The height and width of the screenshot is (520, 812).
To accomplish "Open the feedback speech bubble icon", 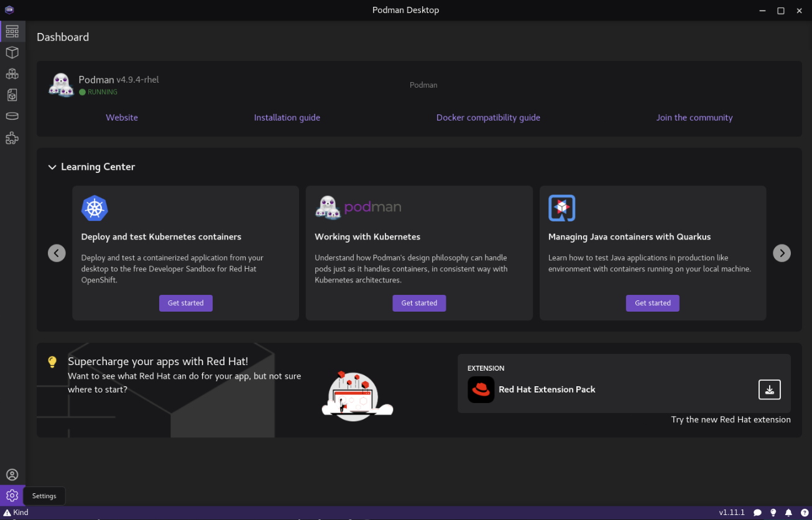I will (757, 513).
